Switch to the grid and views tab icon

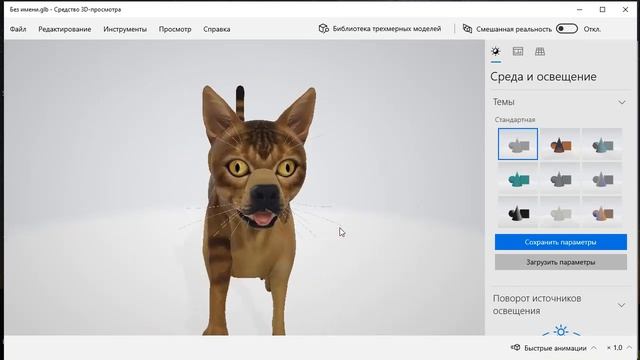pyautogui.click(x=540, y=51)
